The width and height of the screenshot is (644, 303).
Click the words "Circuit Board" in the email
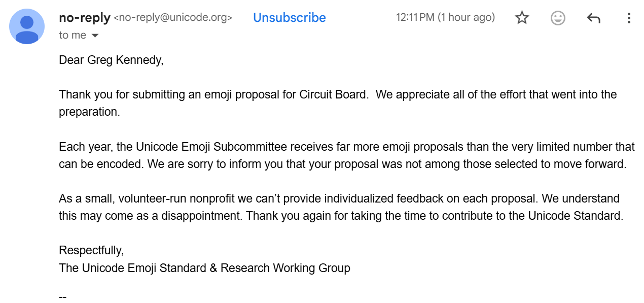[333, 95]
